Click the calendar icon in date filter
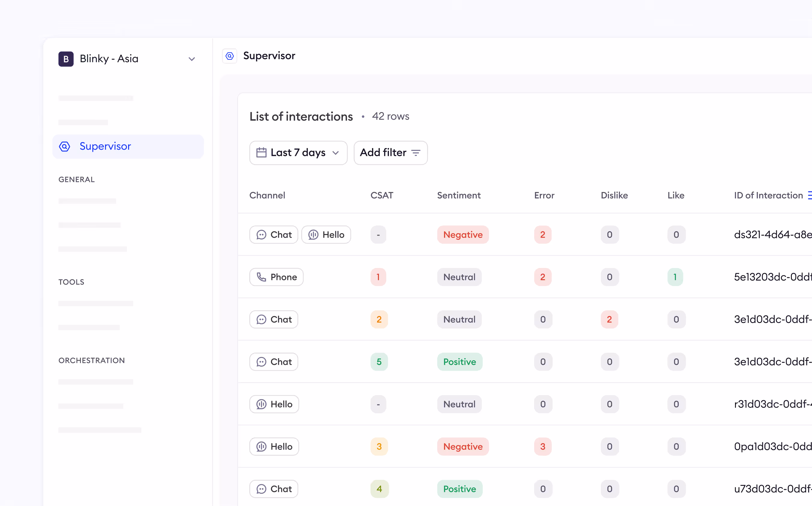 point(261,153)
